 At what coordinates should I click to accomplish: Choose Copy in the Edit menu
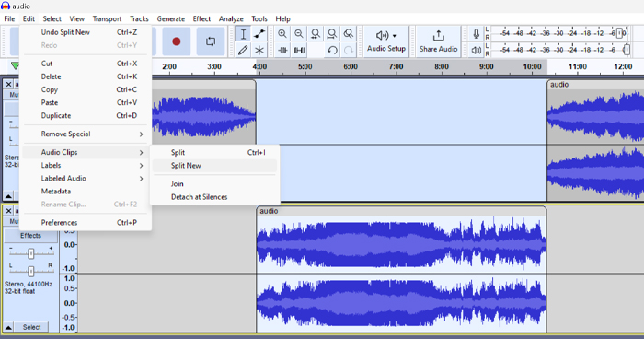click(85, 89)
